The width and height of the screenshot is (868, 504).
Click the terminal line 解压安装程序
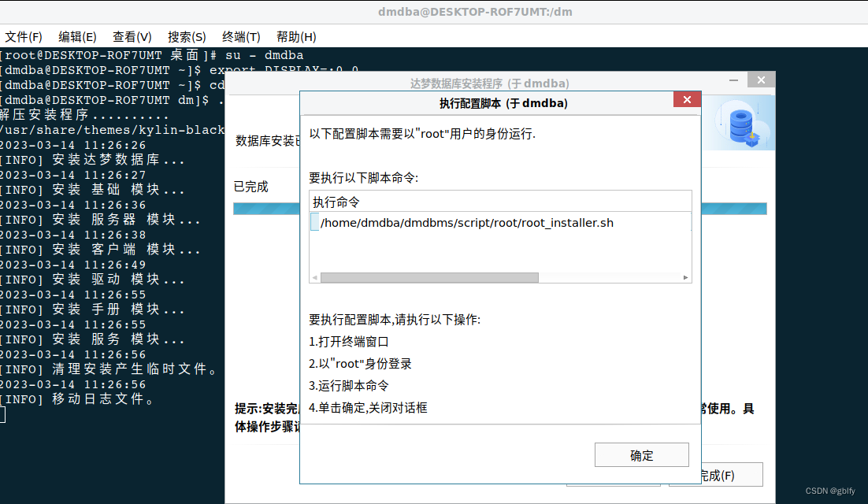coord(84,115)
